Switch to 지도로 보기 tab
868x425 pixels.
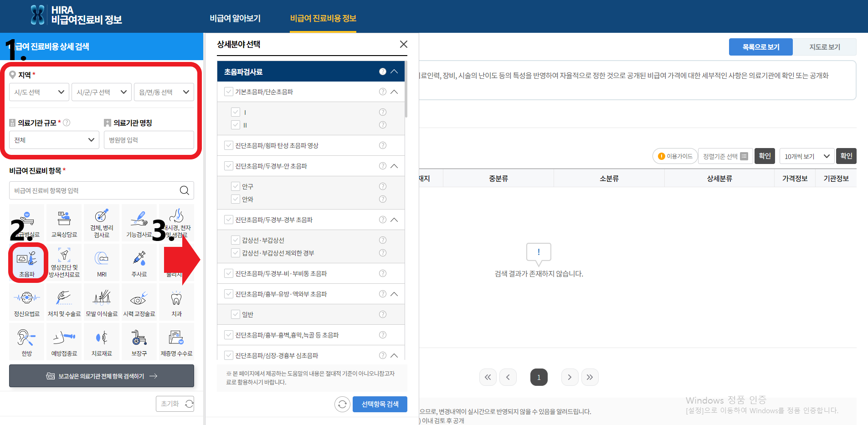click(825, 47)
